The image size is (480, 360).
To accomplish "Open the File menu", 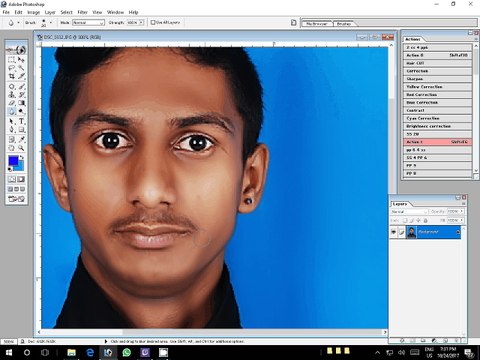I will (x=6, y=12).
